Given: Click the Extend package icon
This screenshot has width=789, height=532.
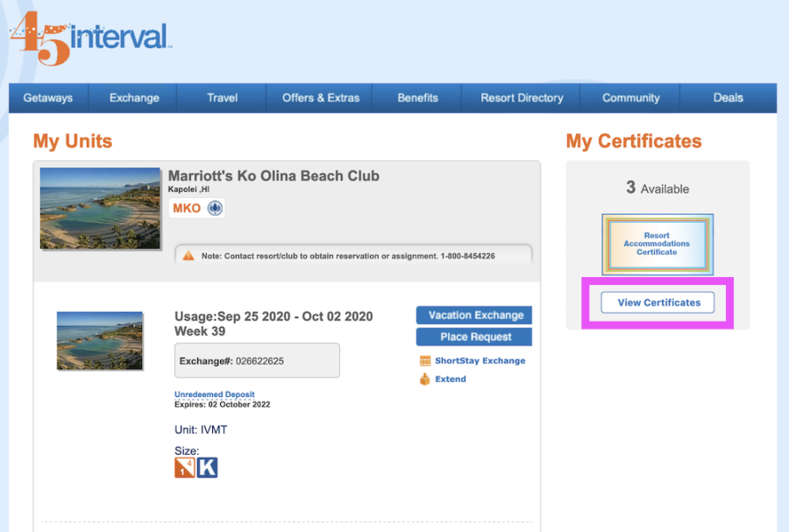Looking at the screenshot, I should pyautogui.click(x=425, y=379).
